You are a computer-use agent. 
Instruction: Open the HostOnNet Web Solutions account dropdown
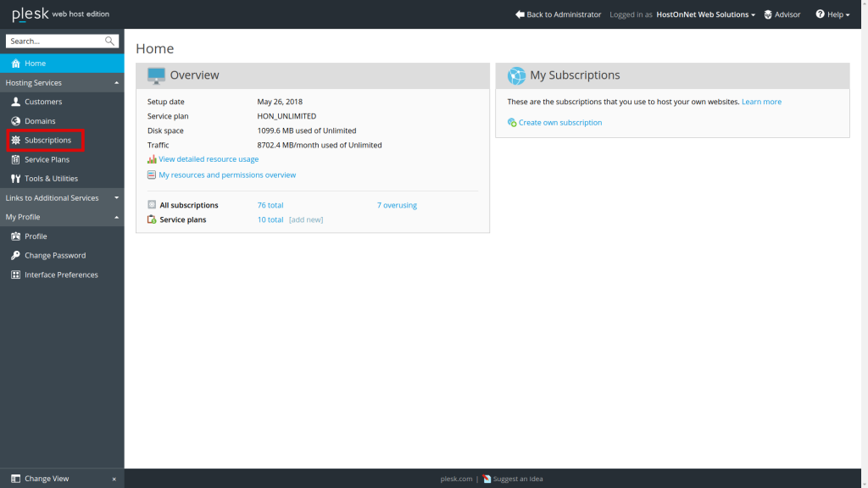(704, 14)
